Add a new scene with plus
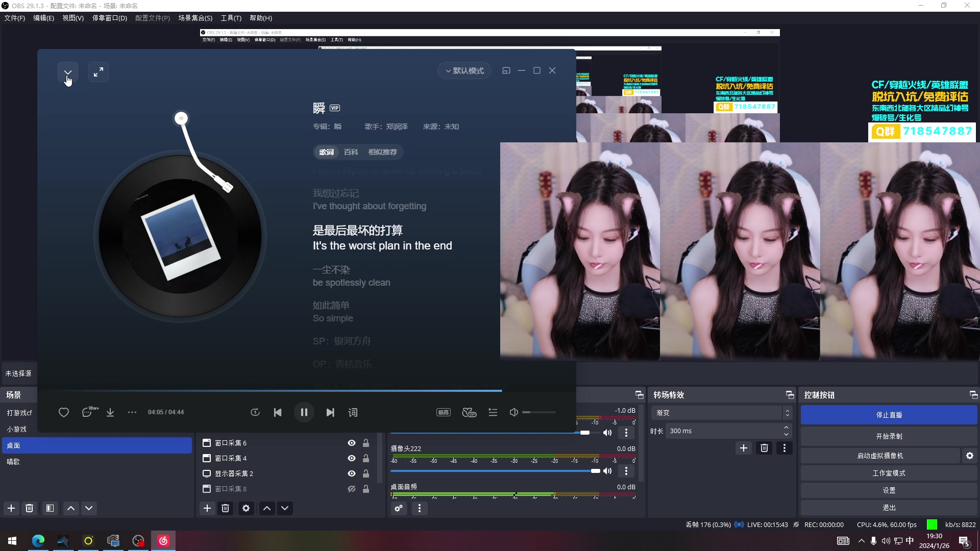This screenshot has height=551, width=980. pyautogui.click(x=11, y=508)
